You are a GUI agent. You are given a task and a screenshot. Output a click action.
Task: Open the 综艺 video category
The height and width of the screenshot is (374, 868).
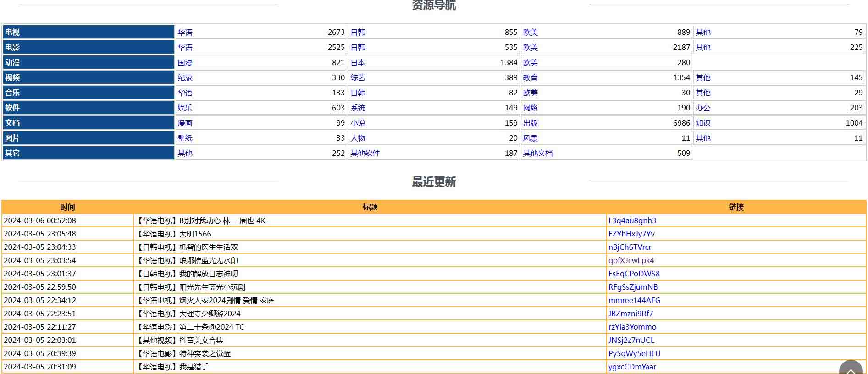click(x=358, y=77)
